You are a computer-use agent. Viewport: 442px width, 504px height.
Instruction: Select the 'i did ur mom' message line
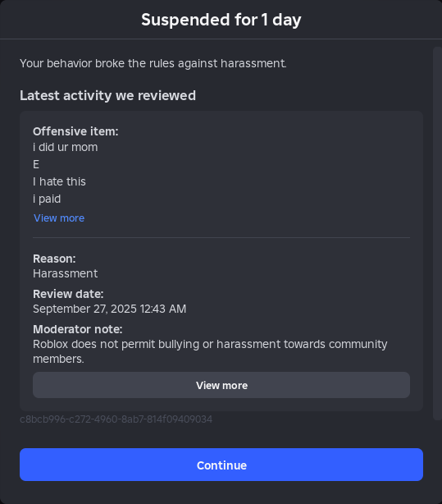pos(66,147)
